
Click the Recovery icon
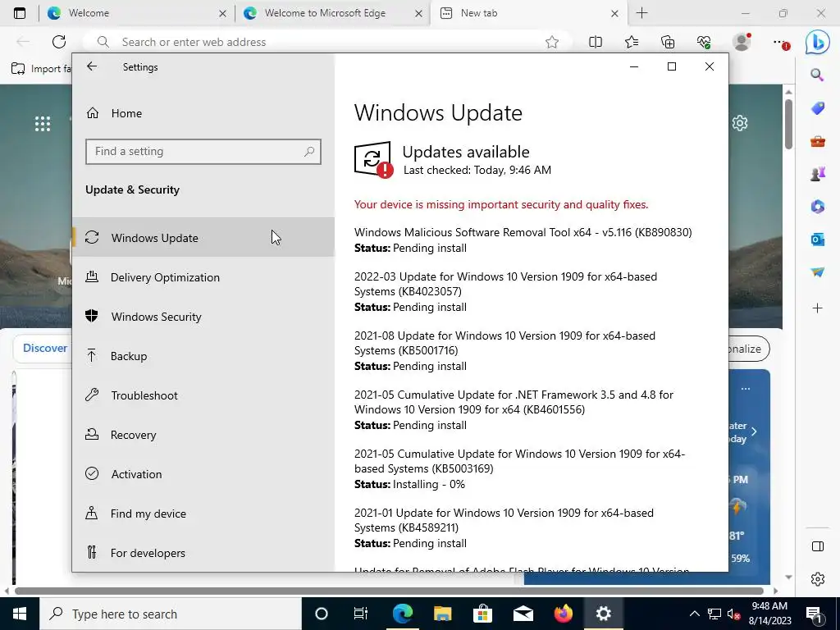click(x=92, y=434)
